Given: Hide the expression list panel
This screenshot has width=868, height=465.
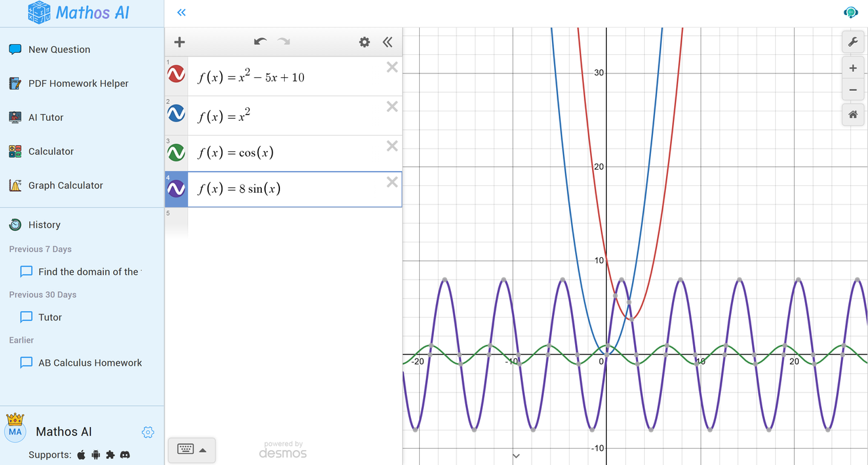Looking at the screenshot, I should pyautogui.click(x=387, y=42).
